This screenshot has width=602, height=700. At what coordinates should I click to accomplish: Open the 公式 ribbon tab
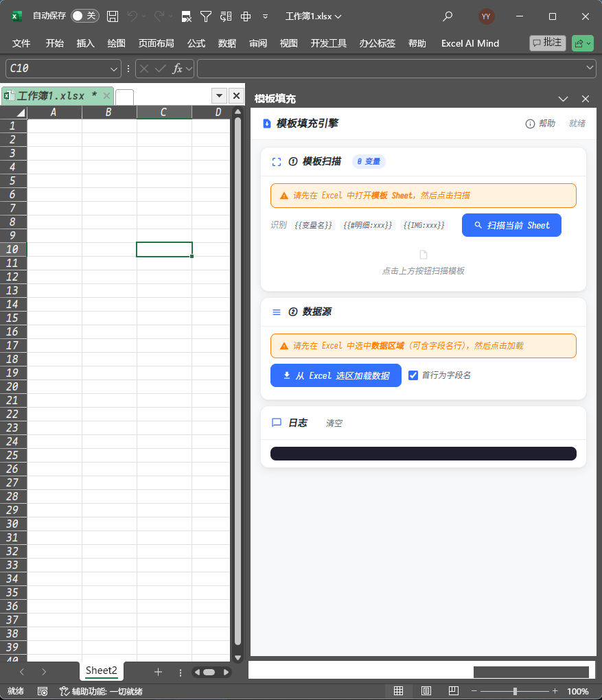coord(196,43)
